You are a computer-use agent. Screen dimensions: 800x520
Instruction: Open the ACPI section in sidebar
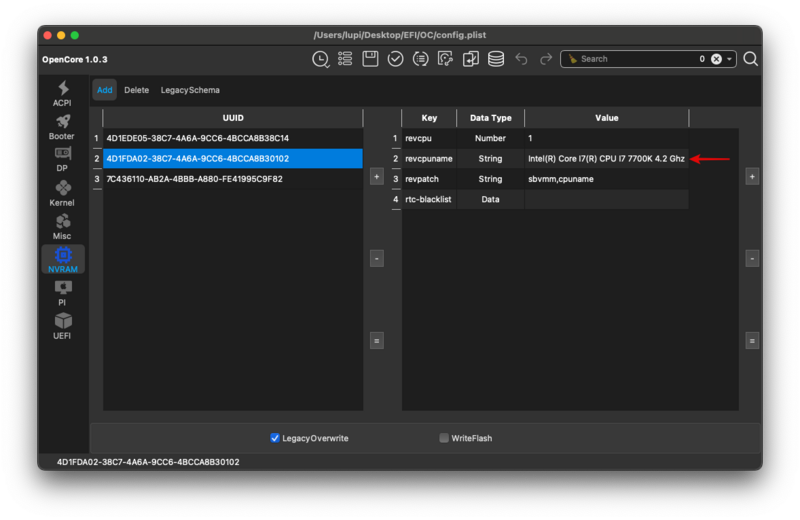click(x=62, y=93)
